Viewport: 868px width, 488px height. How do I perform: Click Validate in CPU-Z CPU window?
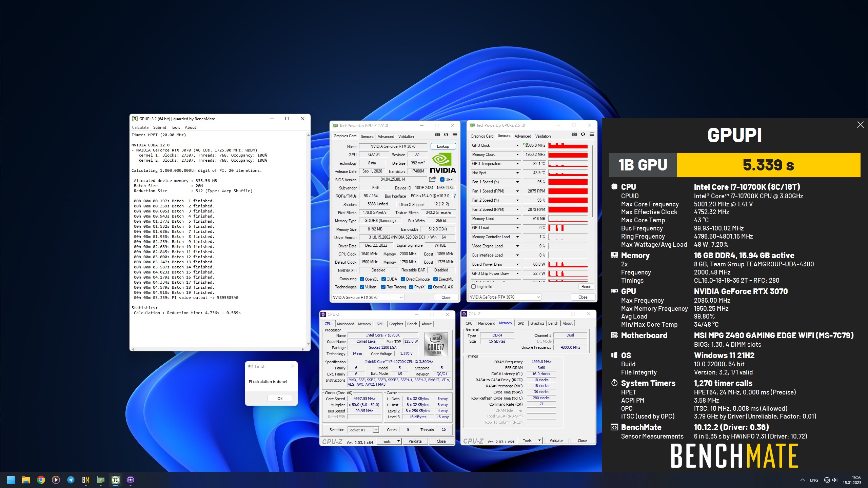coord(415,441)
